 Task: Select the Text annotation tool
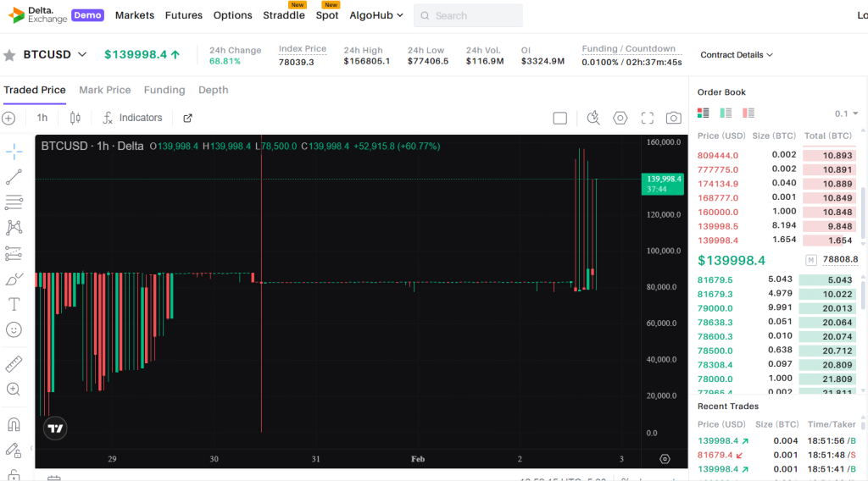(14, 304)
